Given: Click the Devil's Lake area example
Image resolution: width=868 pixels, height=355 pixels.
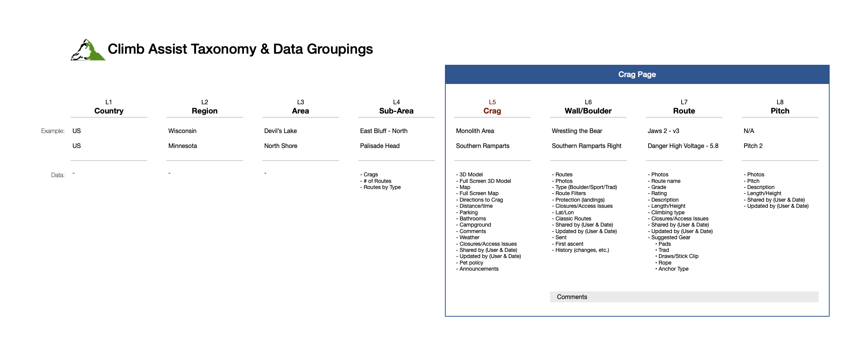Looking at the screenshot, I should pos(280,131).
